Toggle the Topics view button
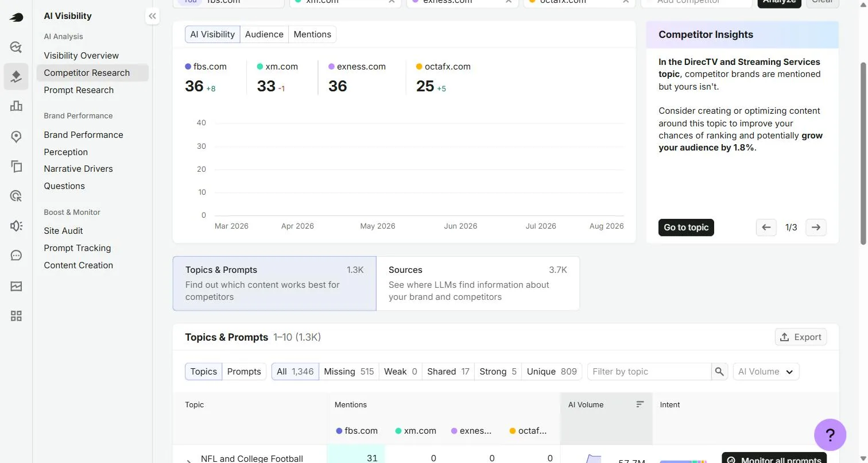 (203, 372)
